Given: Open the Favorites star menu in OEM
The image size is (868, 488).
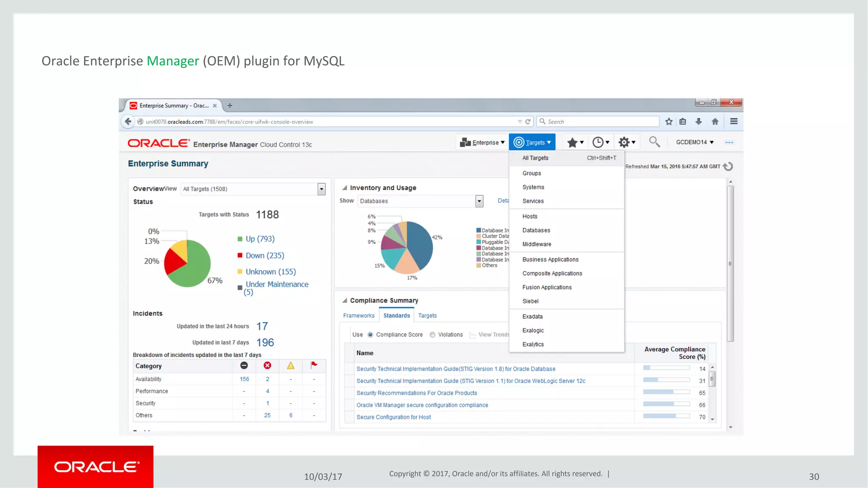Looking at the screenshot, I should pyautogui.click(x=575, y=142).
